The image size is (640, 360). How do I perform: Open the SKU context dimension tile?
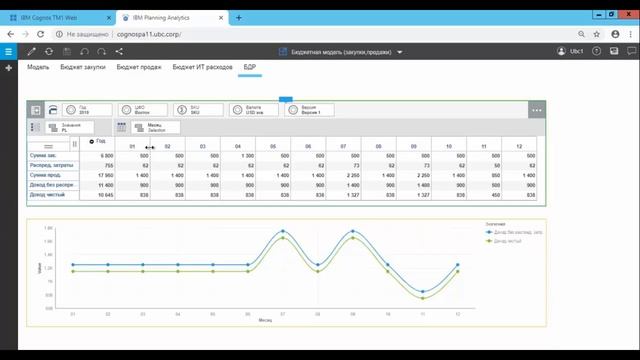tap(198, 110)
